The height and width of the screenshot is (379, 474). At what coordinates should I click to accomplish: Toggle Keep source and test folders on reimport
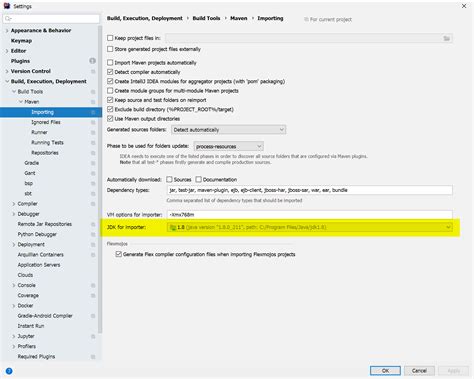(110, 100)
